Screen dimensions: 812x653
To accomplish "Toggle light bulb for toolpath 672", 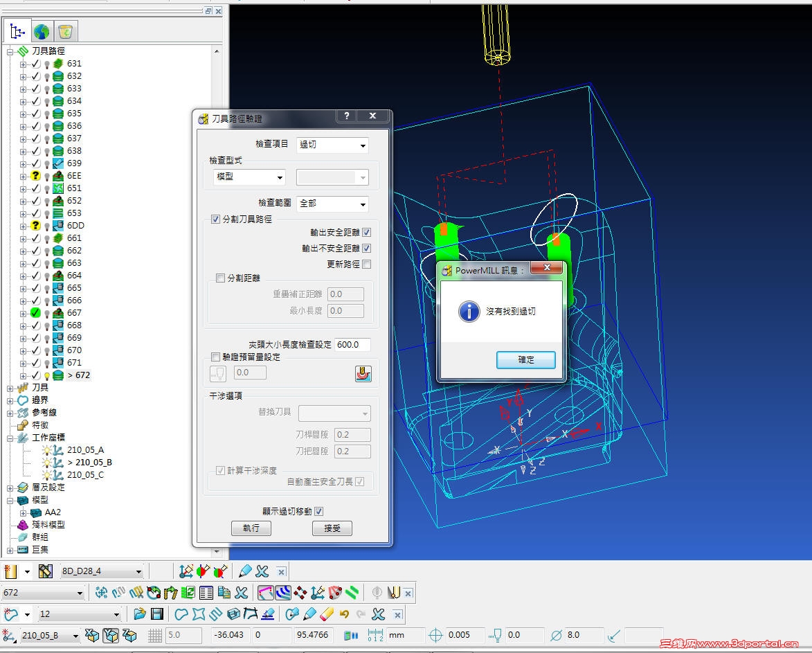I will coord(46,375).
